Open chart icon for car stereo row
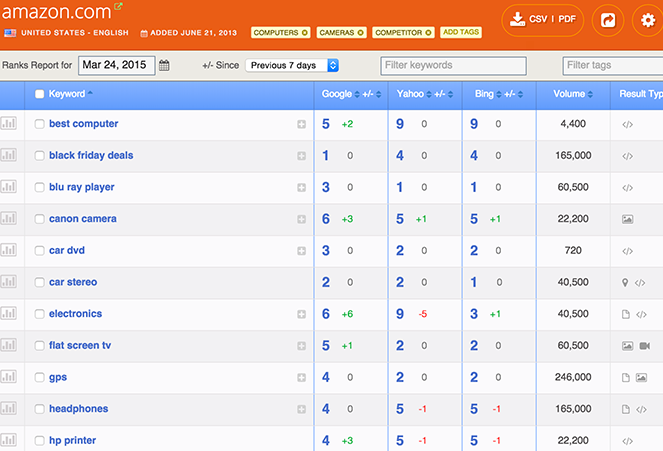663x451 pixels. coord(8,282)
